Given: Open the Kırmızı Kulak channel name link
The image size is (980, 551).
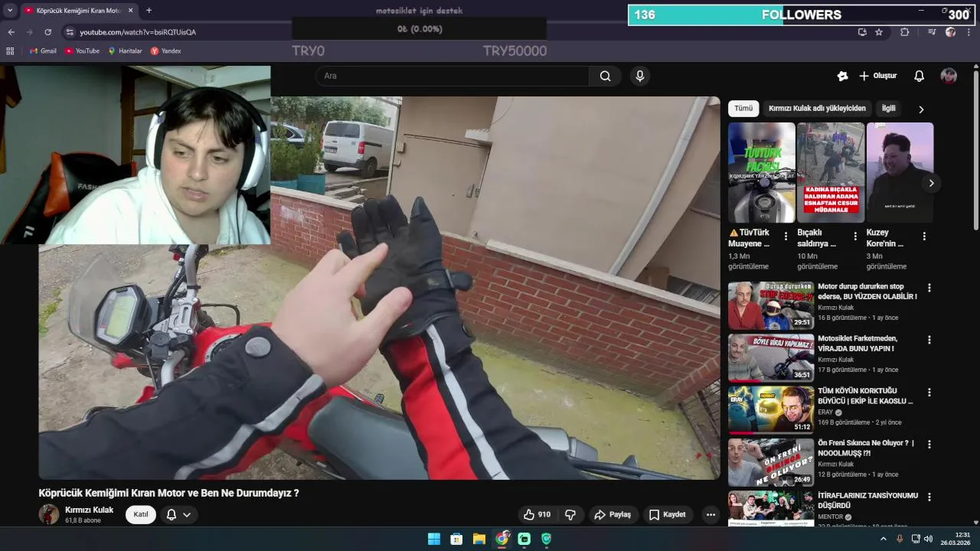Looking at the screenshot, I should pyautogui.click(x=89, y=510).
